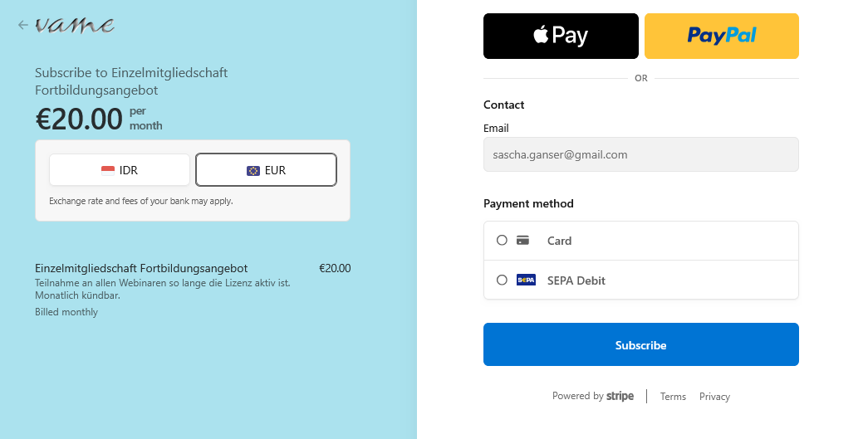Click the SEPA logo icon
The height and width of the screenshot is (439, 868).
(x=526, y=280)
